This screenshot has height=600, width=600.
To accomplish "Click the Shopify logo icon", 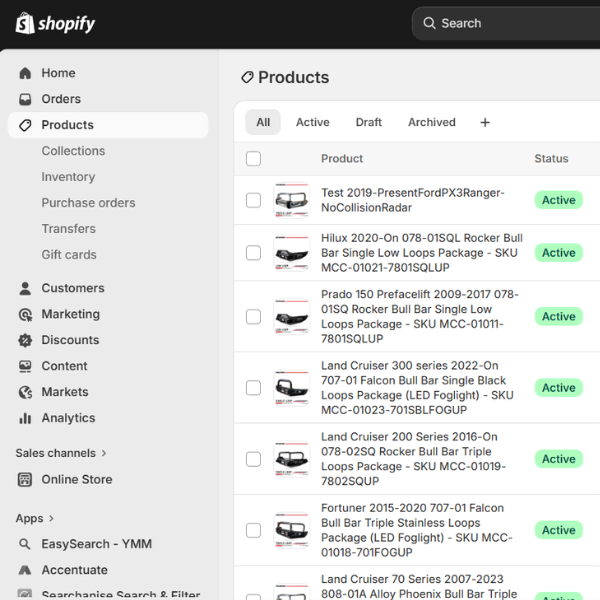I will (x=24, y=23).
